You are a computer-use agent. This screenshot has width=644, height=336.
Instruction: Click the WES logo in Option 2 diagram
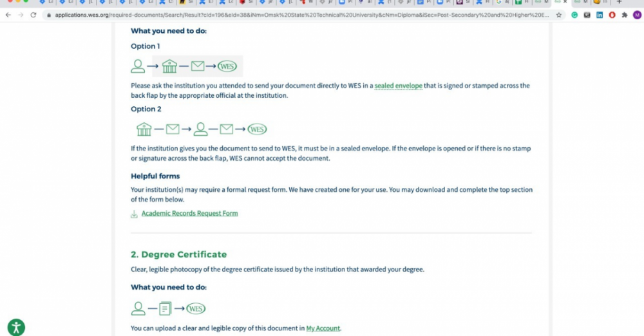coord(257,129)
